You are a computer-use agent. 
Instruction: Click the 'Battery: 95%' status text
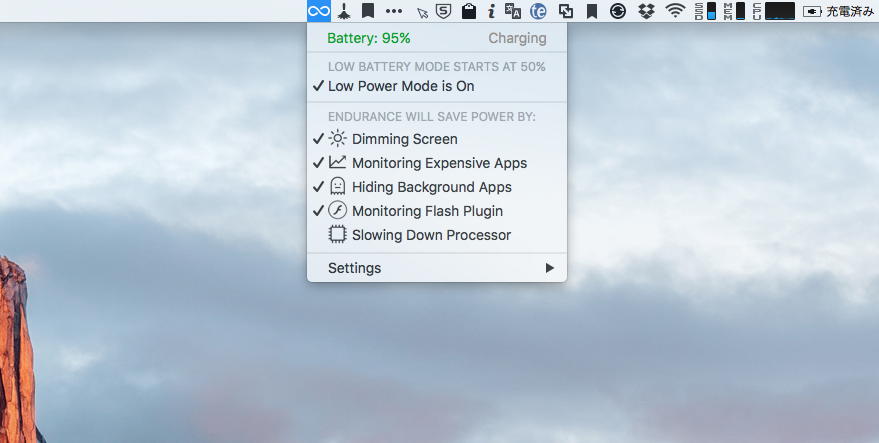click(x=369, y=38)
